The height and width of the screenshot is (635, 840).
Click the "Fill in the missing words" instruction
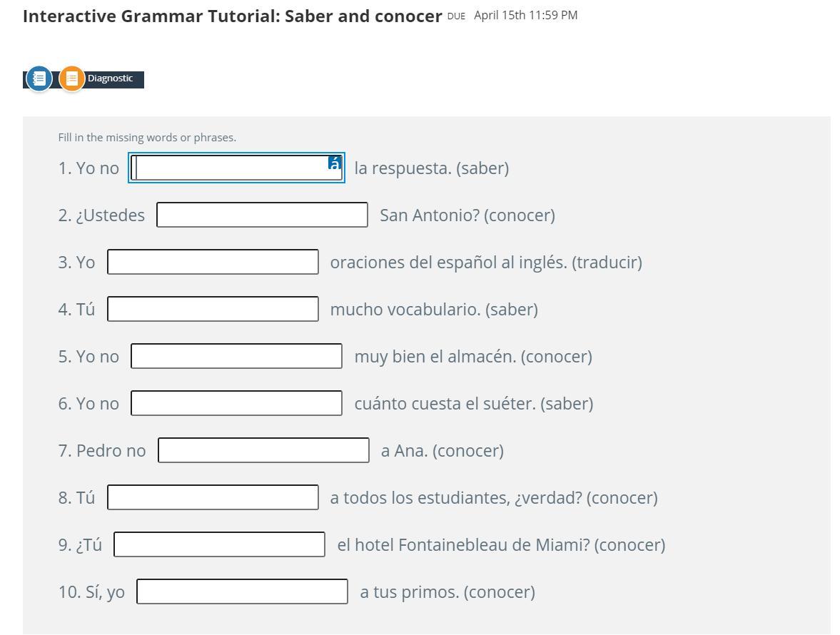click(x=147, y=138)
